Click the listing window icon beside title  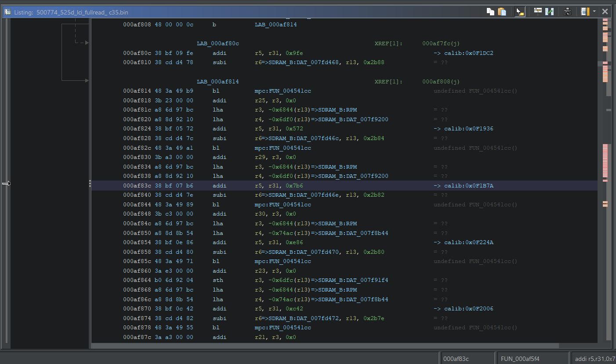tap(8, 12)
